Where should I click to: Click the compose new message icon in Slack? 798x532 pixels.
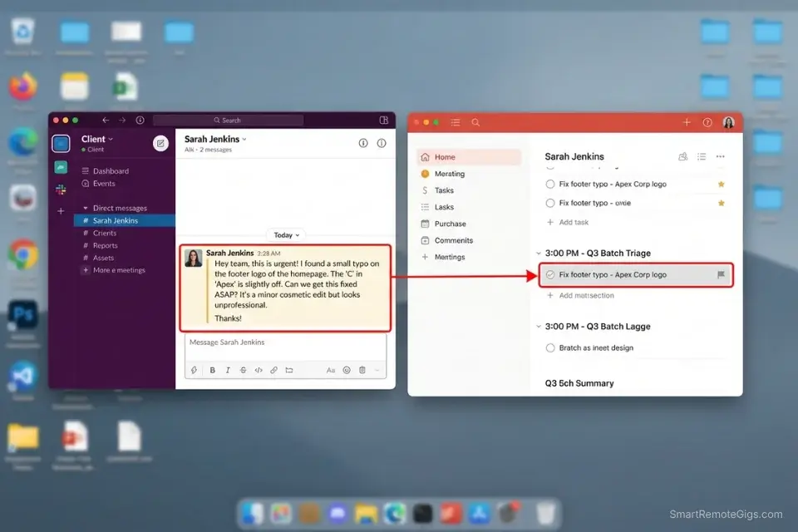coord(160,144)
